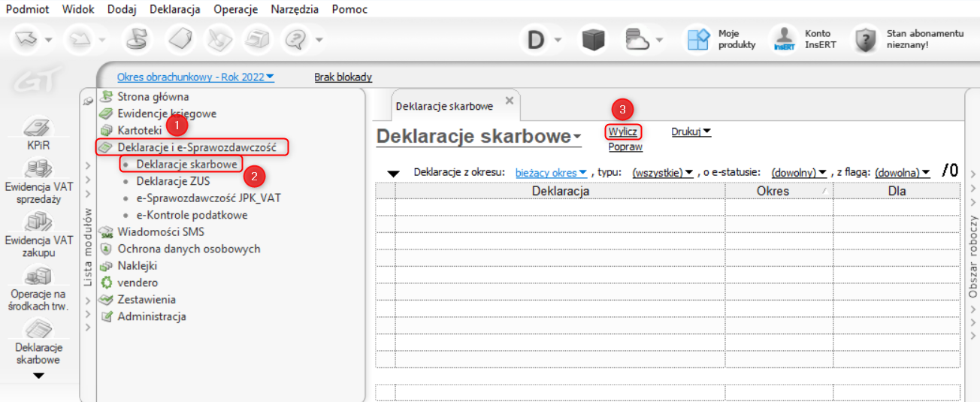This screenshot has width=980, height=402.
Task: Select Ochrona danych osobowych tree item
Action: coord(189,249)
